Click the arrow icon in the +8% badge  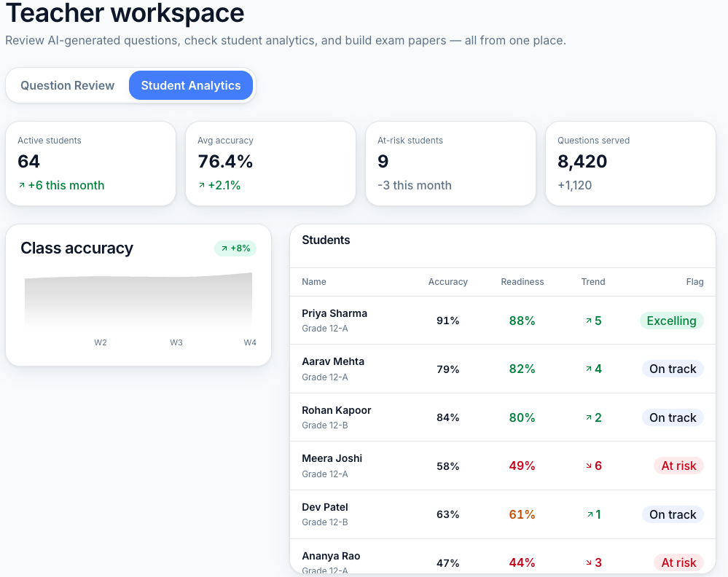click(224, 248)
